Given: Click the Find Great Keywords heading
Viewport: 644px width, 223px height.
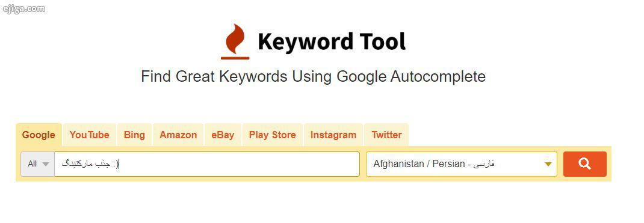Looking at the screenshot, I should [x=313, y=76].
